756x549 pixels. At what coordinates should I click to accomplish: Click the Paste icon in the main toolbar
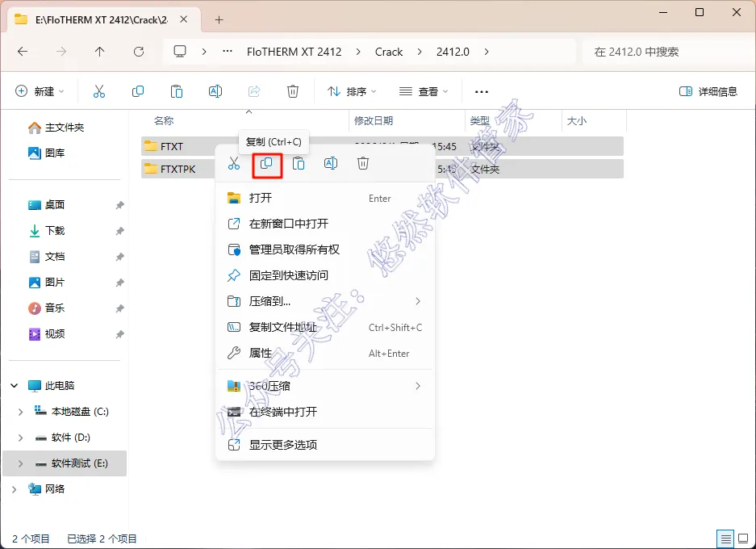[x=177, y=91]
